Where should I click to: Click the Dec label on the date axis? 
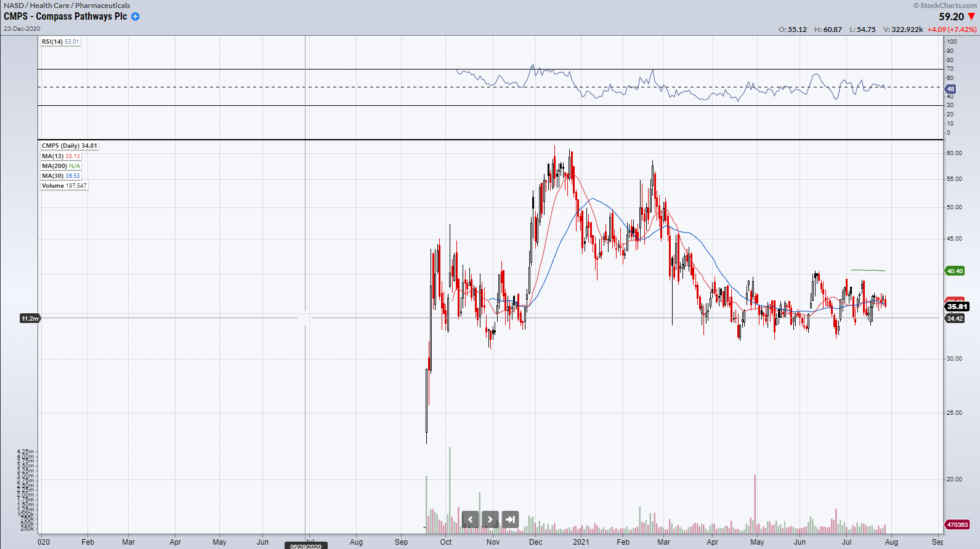pos(536,542)
